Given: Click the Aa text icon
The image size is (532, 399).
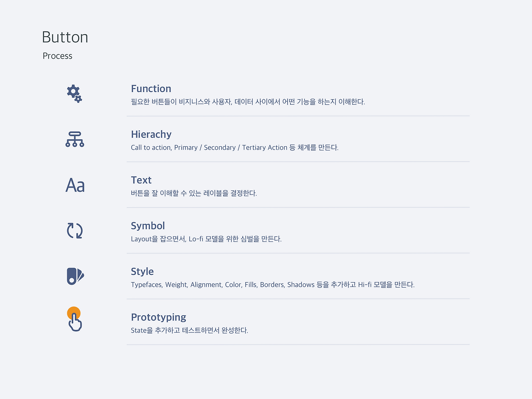Looking at the screenshot, I should (75, 185).
